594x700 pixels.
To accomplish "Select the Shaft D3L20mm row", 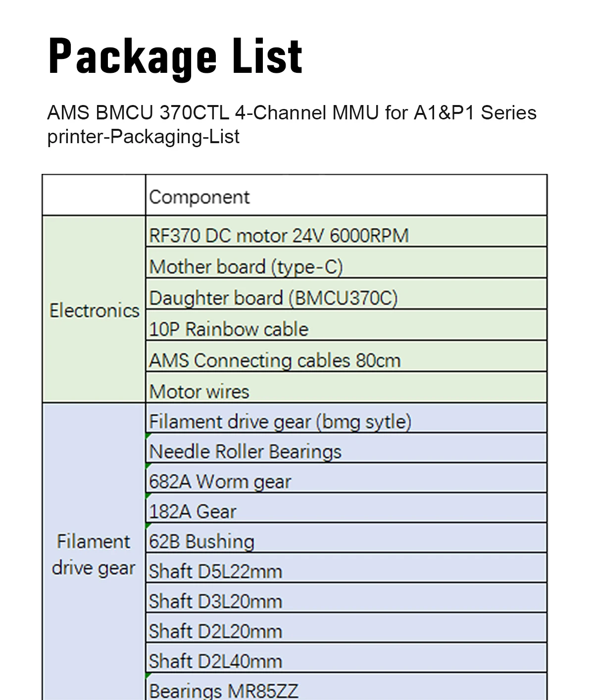I will (x=346, y=598).
